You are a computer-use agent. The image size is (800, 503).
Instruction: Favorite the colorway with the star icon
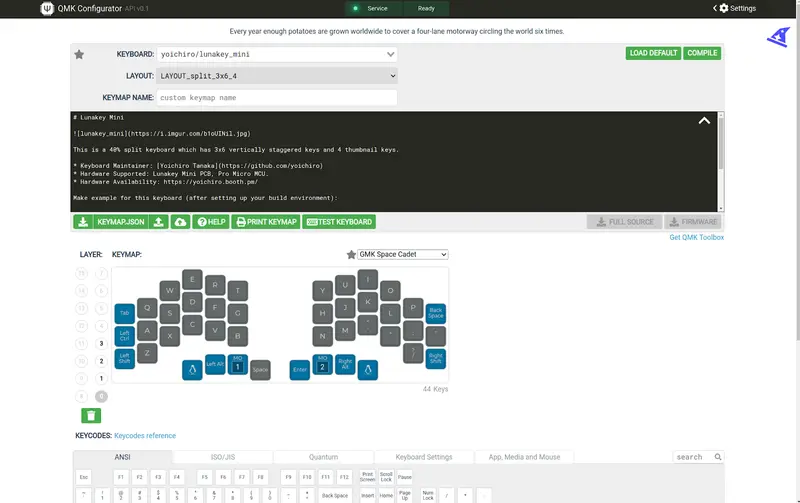[x=351, y=255]
